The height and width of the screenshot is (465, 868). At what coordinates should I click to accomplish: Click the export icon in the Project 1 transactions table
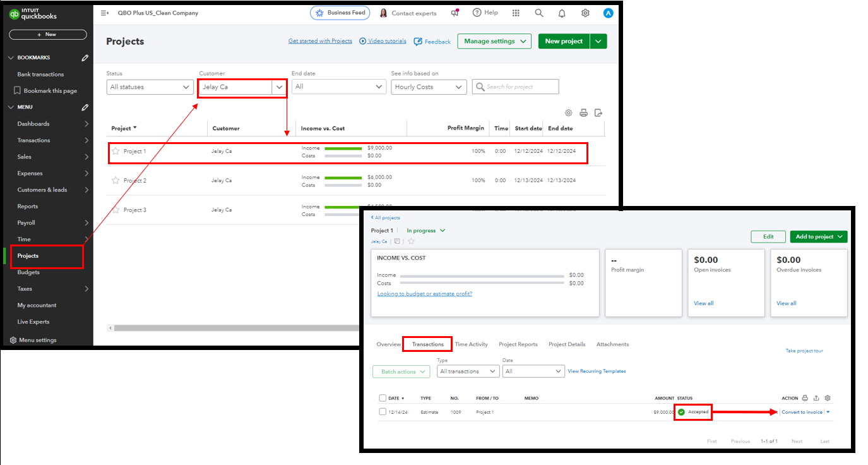pos(816,398)
